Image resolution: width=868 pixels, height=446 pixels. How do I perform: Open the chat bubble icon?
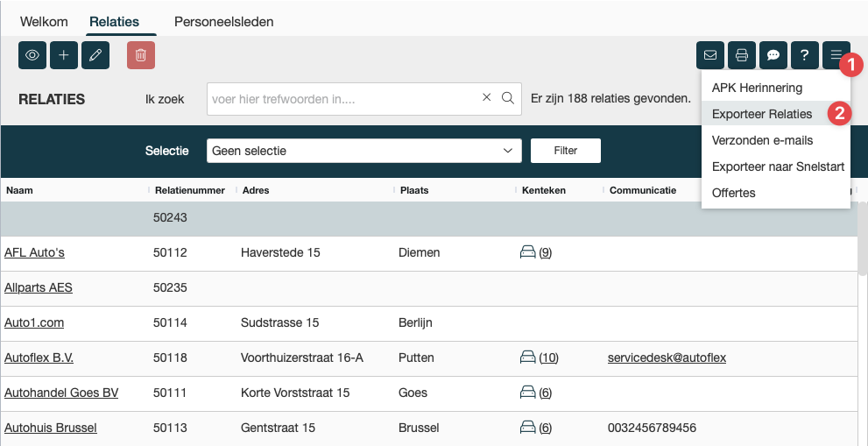[x=773, y=55]
